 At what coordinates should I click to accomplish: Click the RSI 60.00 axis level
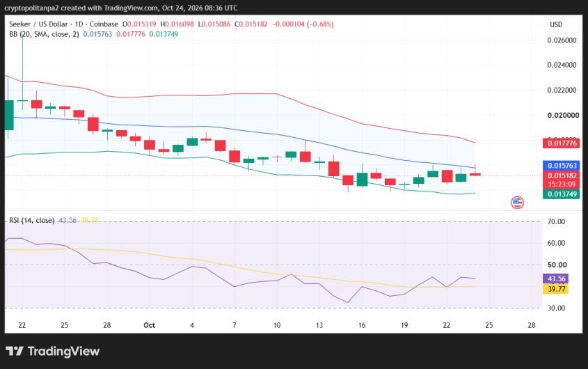coord(556,243)
